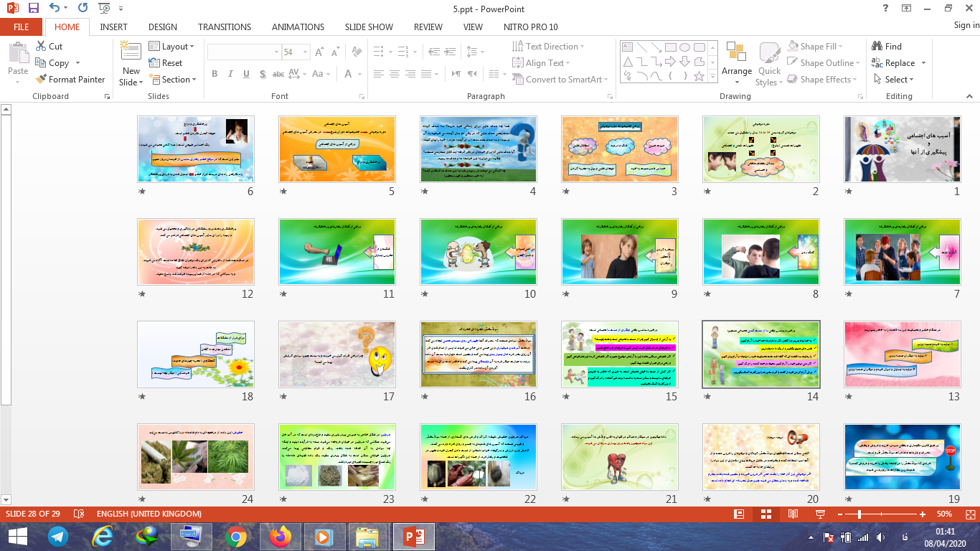Switch to Normal view in status bar
The image size is (980, 551).
pyautogui.click(x=739, y=514)
